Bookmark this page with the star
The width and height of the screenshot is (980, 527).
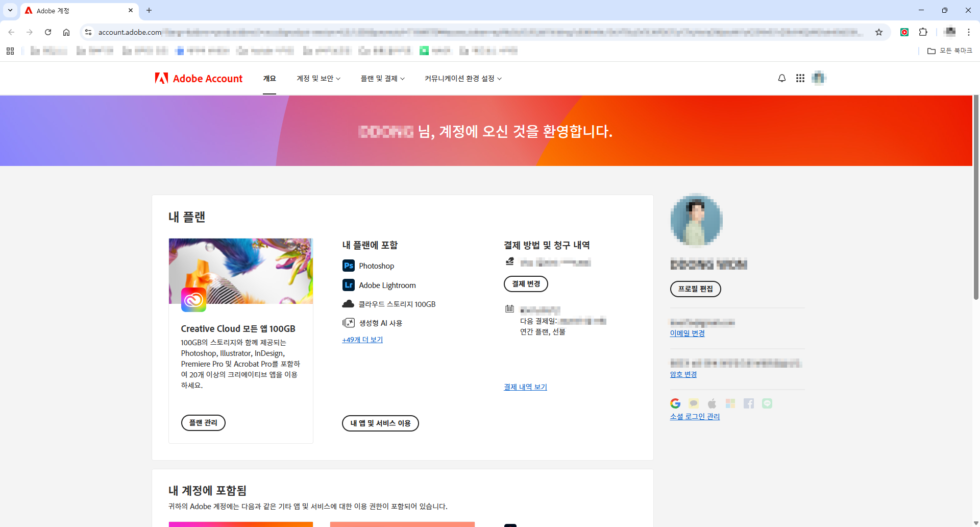pos(879,32)
